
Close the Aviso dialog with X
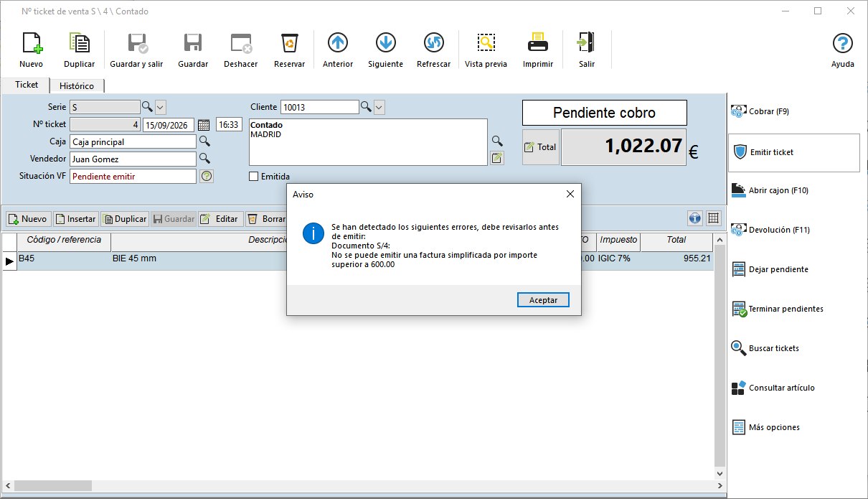pyautogui.click(x=570, y=194)
